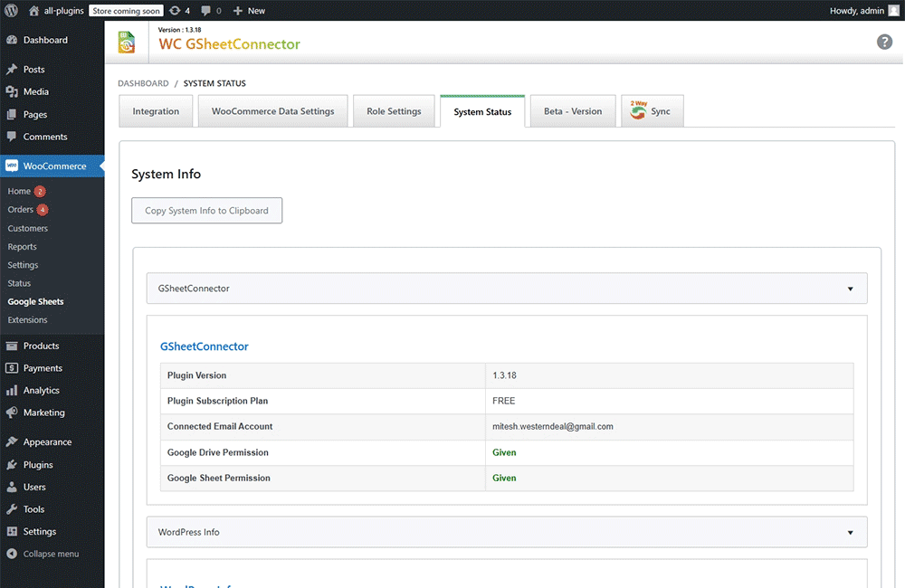The width and height of the screenshot is (905, 588).
Task: Click the DASHBOARD breadcrumb link
Action: (x=143, y=83)
